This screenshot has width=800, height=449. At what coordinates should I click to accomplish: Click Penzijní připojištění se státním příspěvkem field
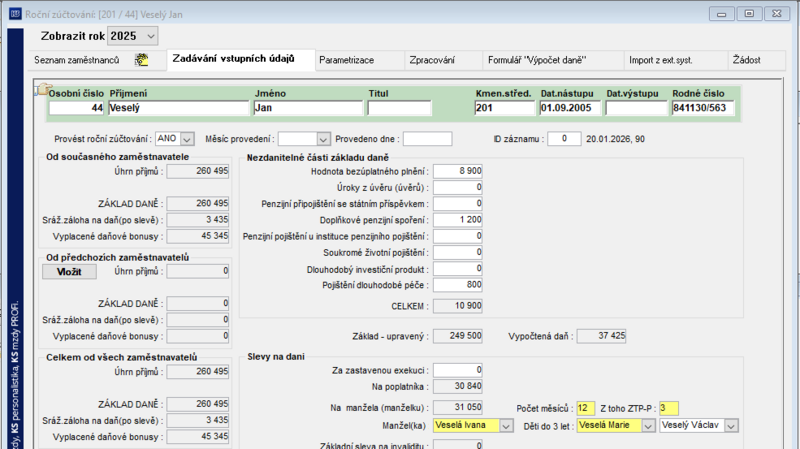[x=458, y=204]
